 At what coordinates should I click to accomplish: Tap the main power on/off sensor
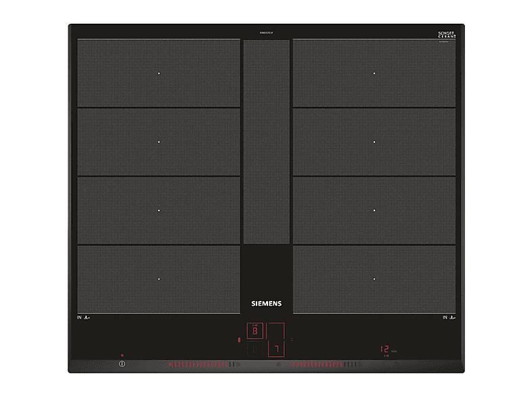pos(122,364)
